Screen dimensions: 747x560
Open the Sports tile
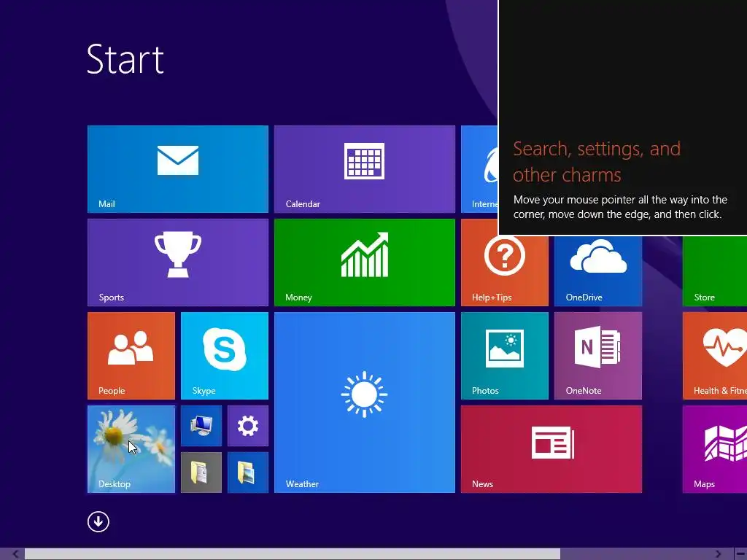coord(178,262)
